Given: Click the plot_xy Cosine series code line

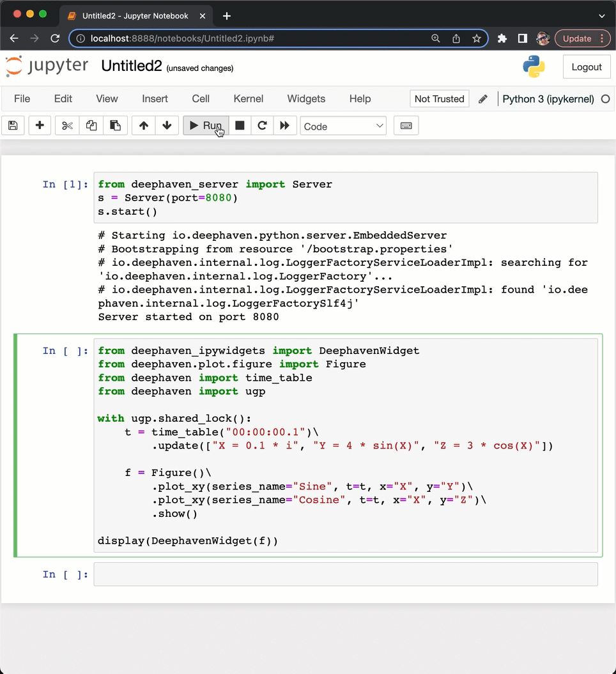Looking at the screenshot, I should tap(319, 500).
